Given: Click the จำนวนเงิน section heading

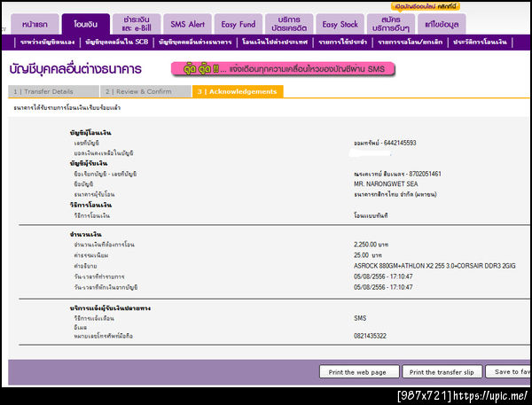Looking at the screenshot, I should pyautogui.click(x=85, y=234).
